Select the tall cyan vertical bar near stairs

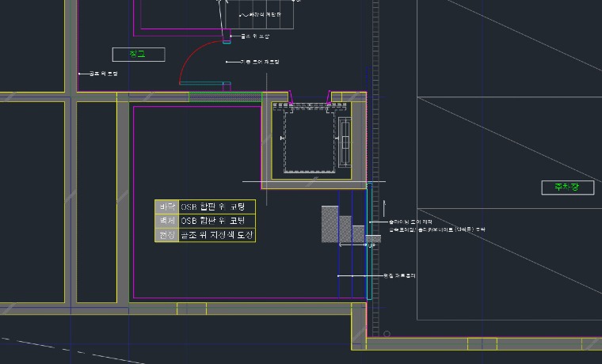[369, 241]
